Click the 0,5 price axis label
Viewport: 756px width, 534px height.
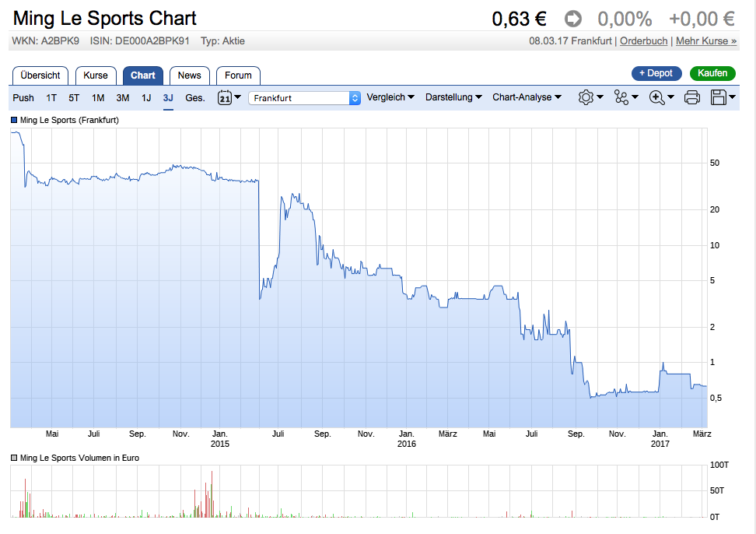pos(716,398)
